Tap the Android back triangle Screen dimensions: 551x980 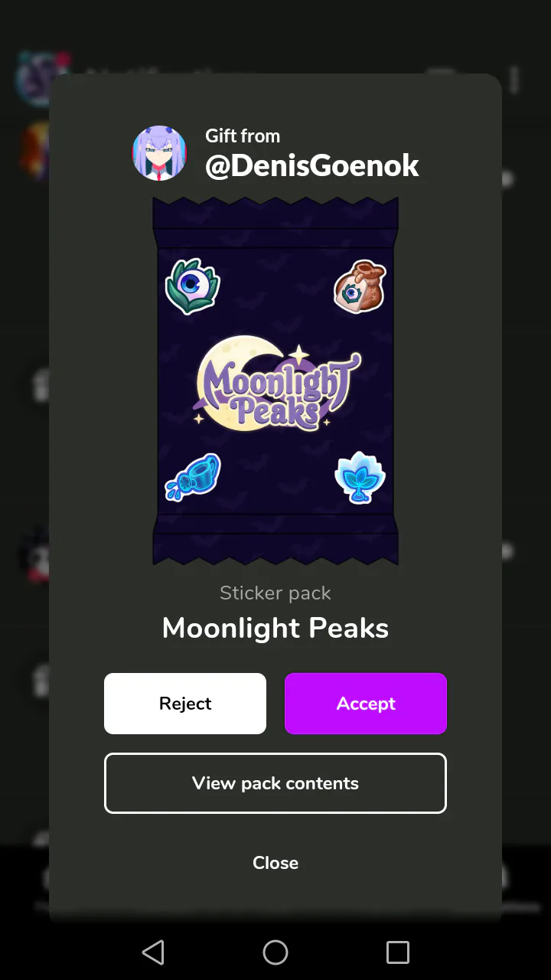click(x=153, y=952)
